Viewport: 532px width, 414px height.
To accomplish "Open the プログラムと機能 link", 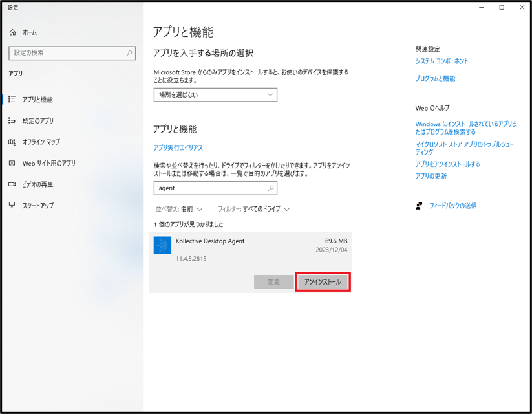I will coord(435,79).
